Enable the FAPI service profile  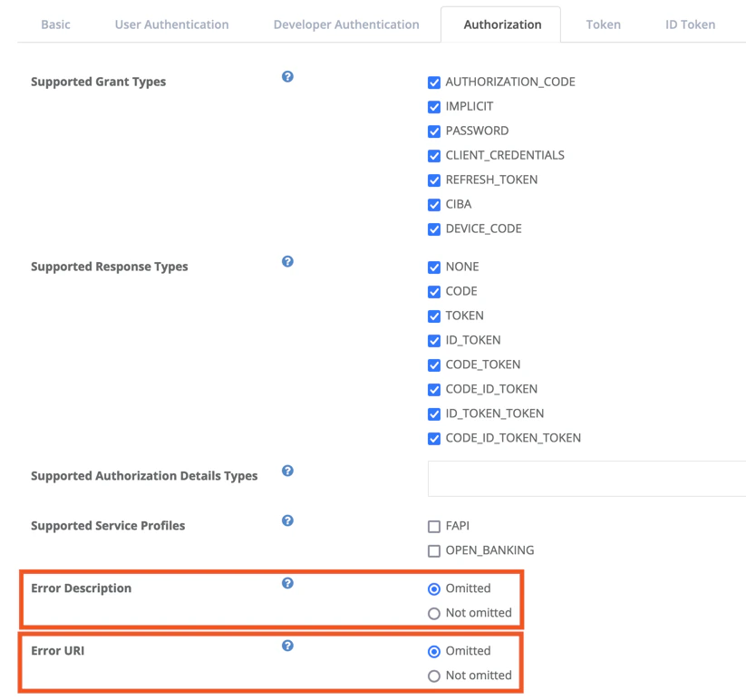point(432,525)
